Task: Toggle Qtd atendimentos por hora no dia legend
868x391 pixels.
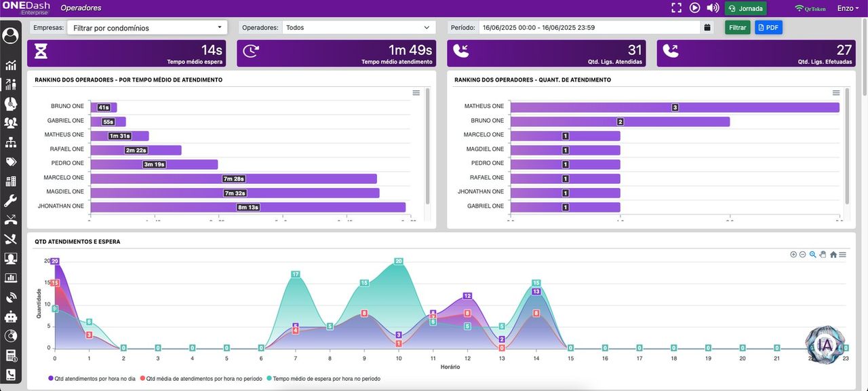Action: (92, 379)
